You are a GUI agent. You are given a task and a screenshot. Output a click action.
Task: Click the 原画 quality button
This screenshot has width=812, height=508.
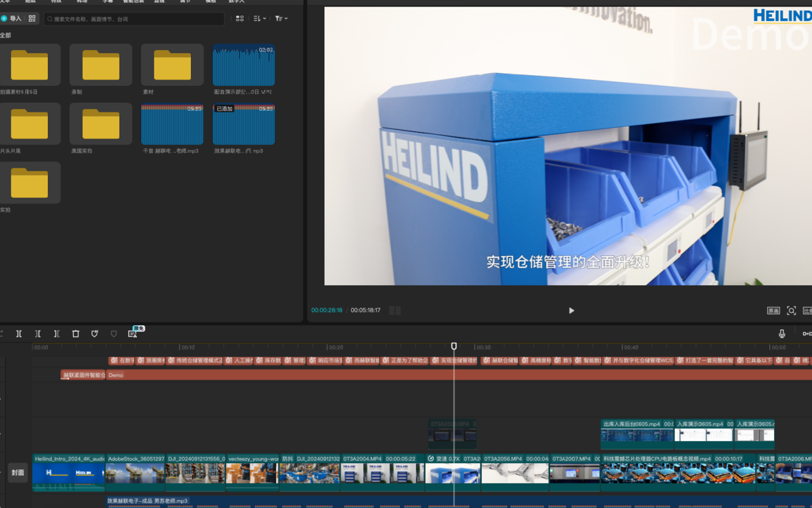[x=773, y=311]
